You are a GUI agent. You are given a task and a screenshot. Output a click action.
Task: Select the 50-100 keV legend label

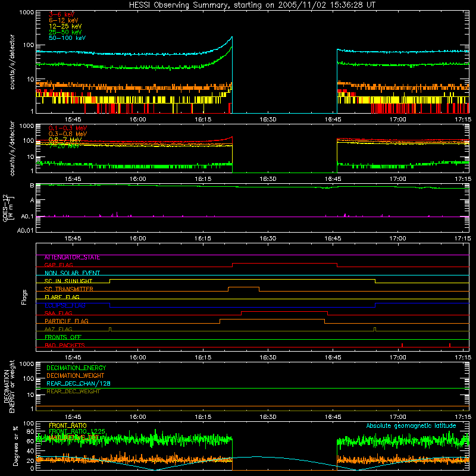pyautogui.click(x=67, y=38)
